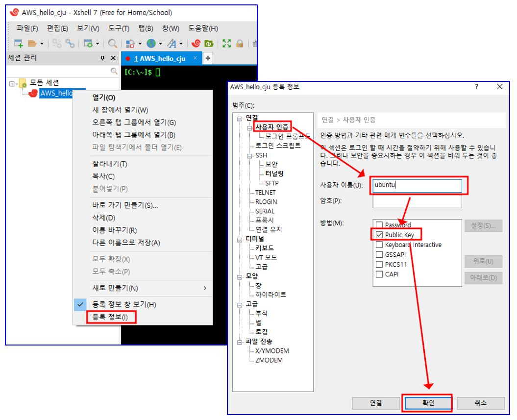
Task: Select 키보드 in category tree
Action: click(x=265, y=248)
